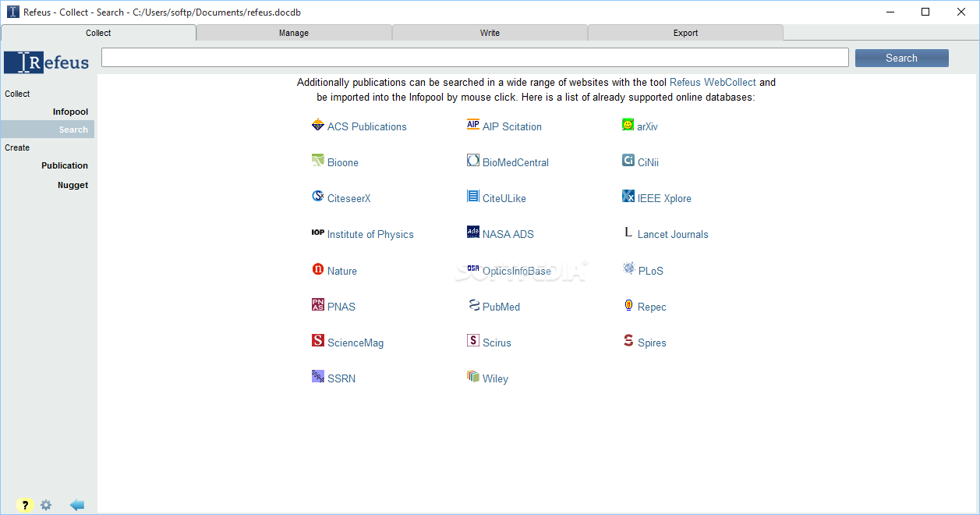980x515 pixels.
Task: Click the Wiley icon
Action: click(473, 377)
